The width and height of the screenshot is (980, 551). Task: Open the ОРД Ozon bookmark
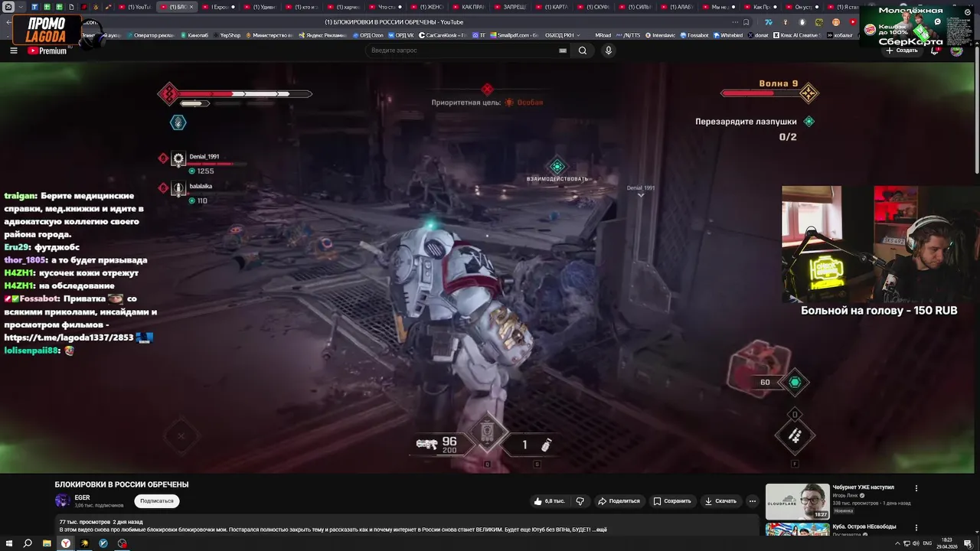click(x=368, y=35)
